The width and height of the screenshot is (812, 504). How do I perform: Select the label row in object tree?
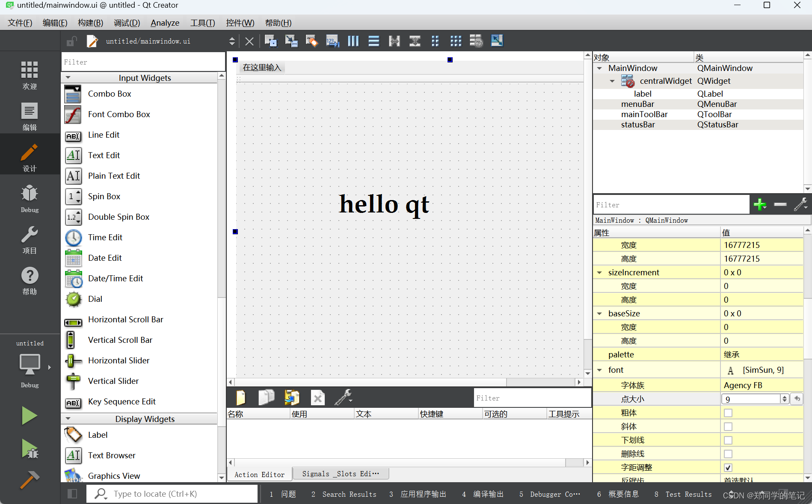698,94
